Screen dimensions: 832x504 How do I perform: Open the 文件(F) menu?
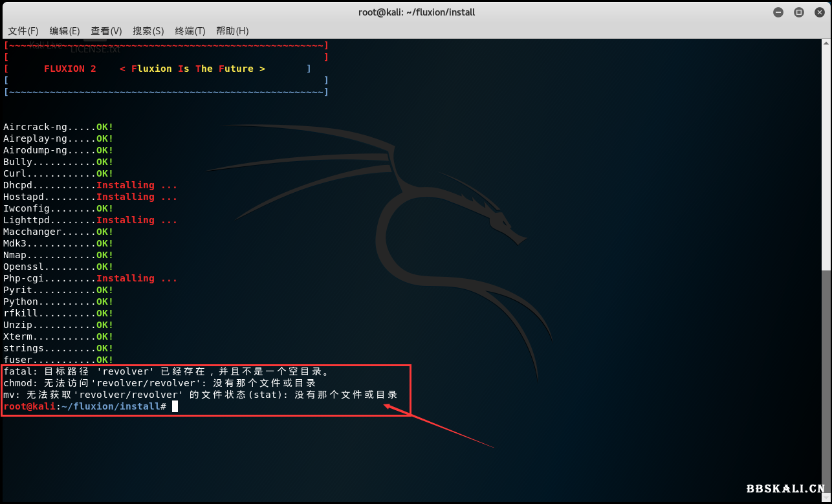(23, 31)
